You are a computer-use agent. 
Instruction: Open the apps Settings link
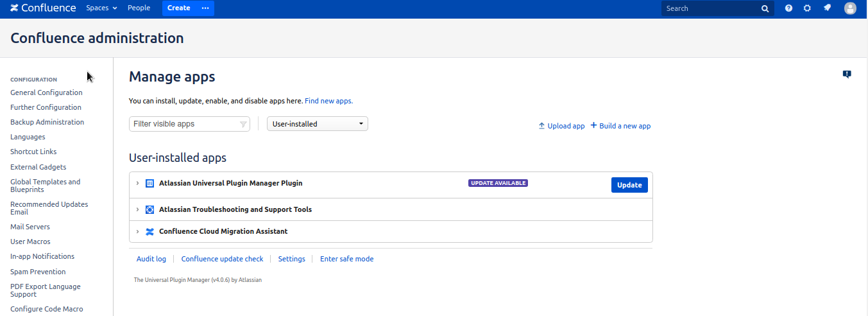[292, 259]
